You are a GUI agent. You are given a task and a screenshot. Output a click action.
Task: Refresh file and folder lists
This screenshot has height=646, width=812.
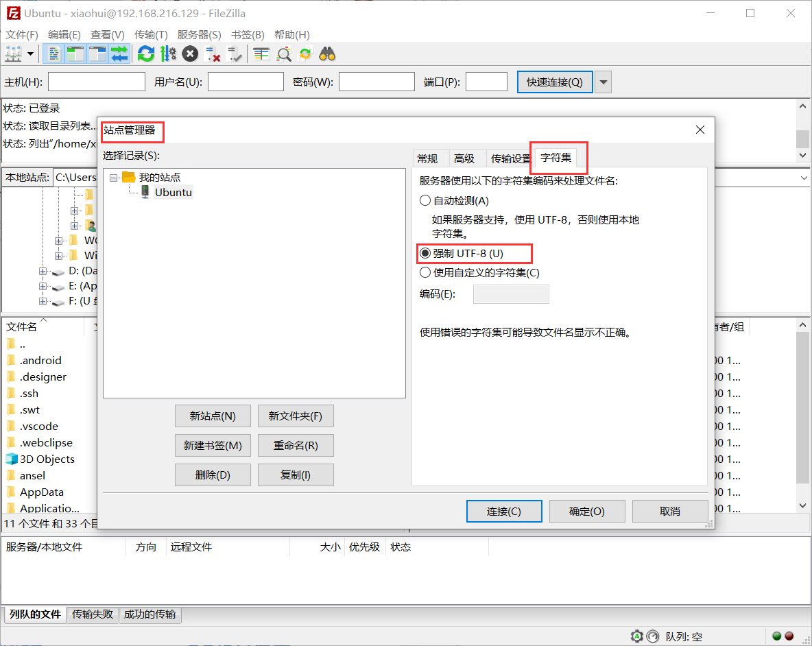tap(146, 53)
